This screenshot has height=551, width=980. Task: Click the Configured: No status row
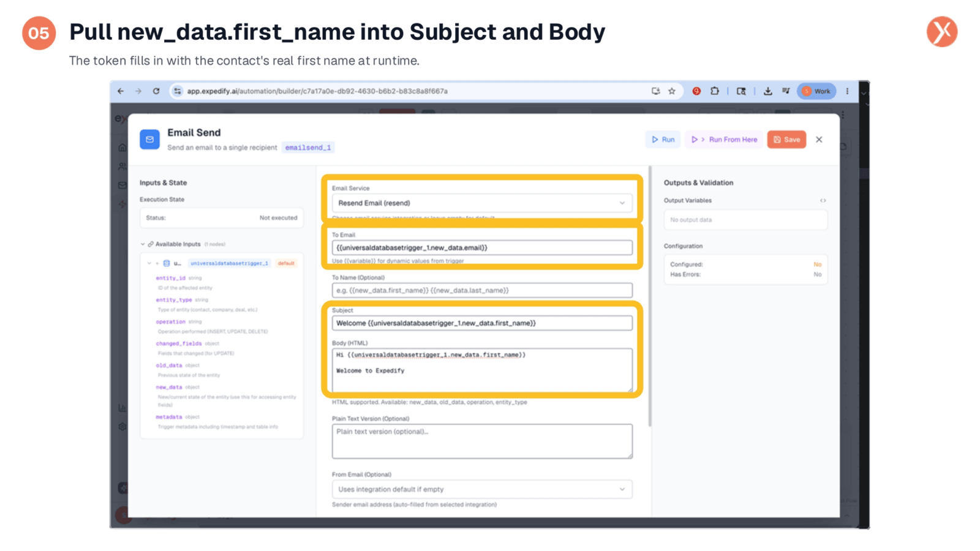pyautogui.click(x=745, y=264)
